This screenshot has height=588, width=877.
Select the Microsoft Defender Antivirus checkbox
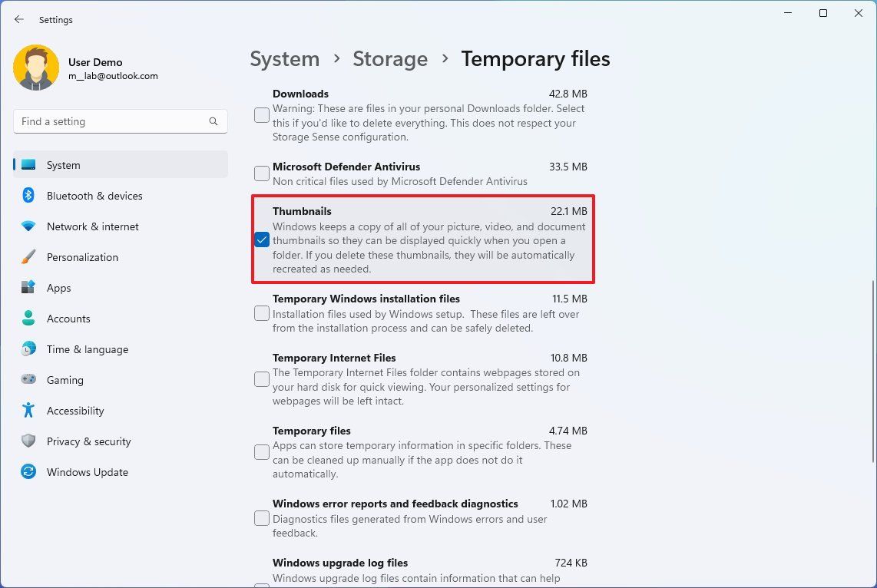(x=261, y=173)
